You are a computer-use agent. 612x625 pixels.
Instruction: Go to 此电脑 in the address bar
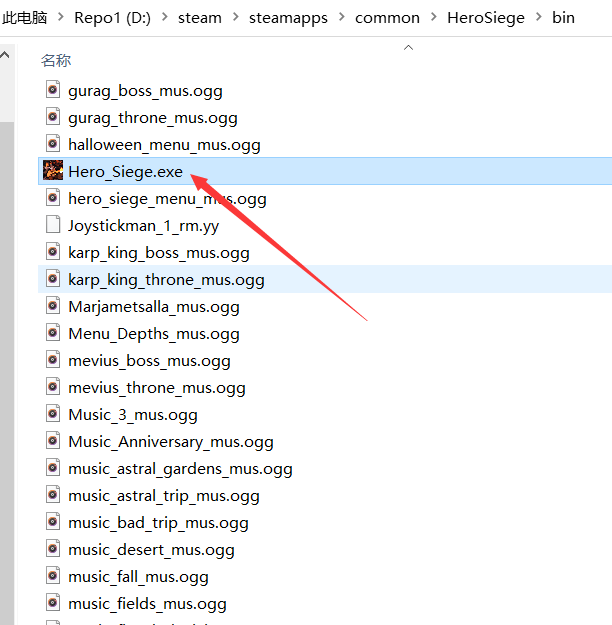click(24, 18)
